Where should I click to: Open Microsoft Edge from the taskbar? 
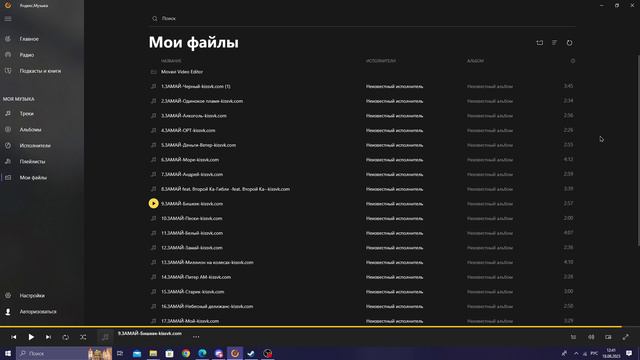[202, 353]
